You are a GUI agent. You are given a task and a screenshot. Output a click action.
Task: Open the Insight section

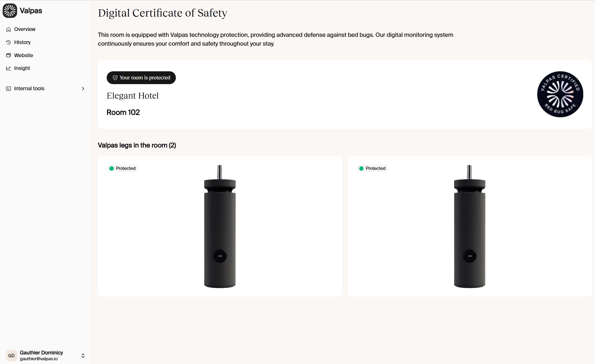(x=22, y=68)
